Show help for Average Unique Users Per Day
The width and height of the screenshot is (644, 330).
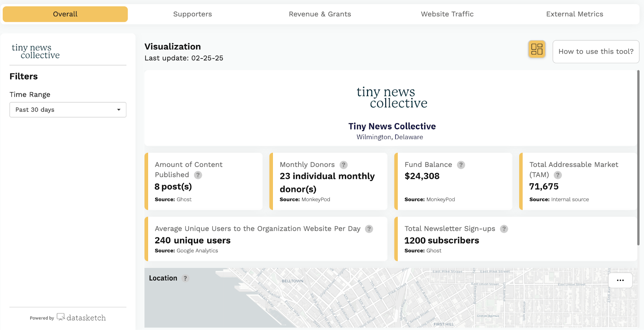[369, 229]
